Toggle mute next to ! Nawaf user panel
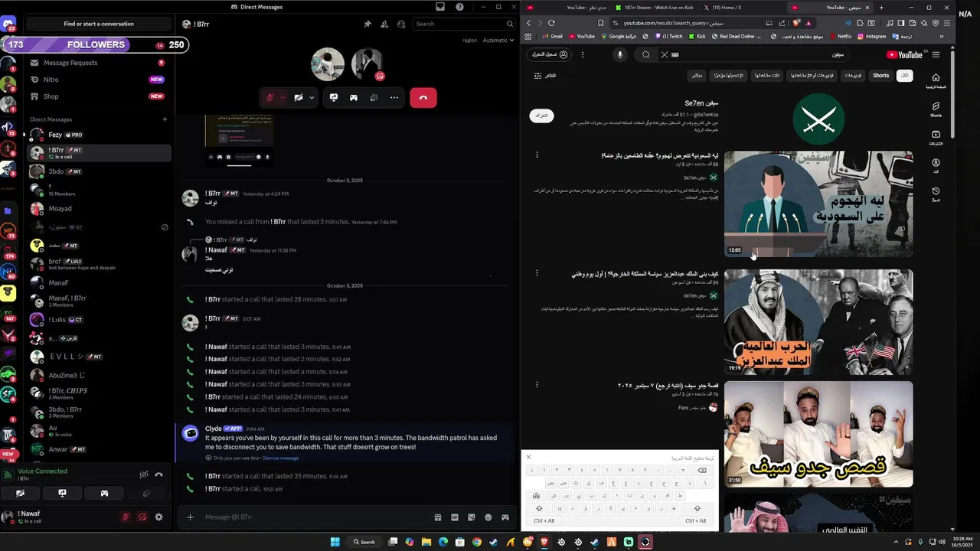Screen dimensions: 980x551 [x=126, y=517]
